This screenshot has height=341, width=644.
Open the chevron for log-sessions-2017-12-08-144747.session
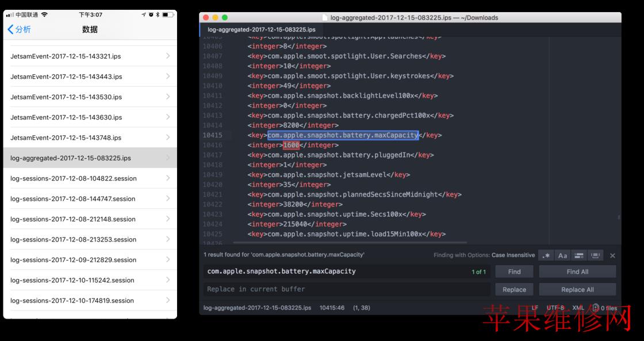pos(168,198)
